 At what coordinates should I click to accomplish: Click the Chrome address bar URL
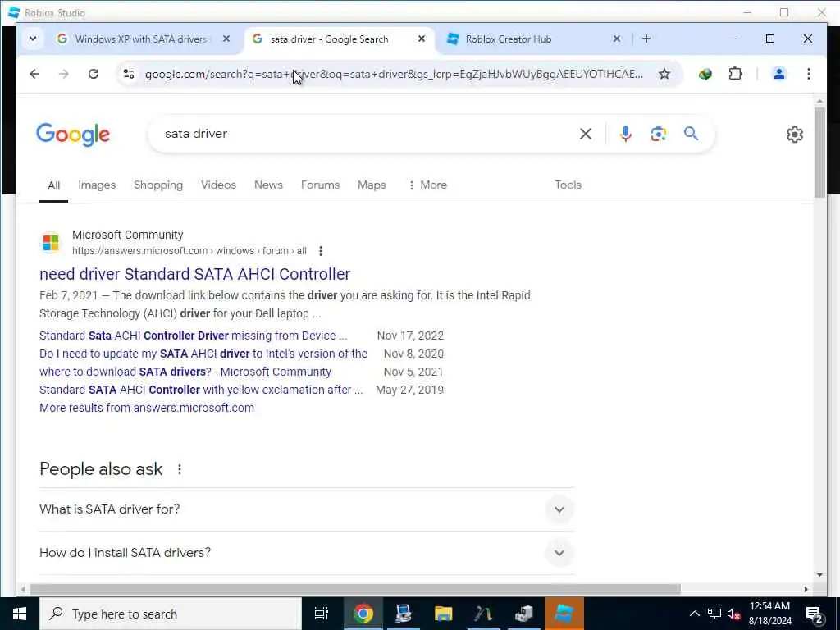[x=394, y=74]
